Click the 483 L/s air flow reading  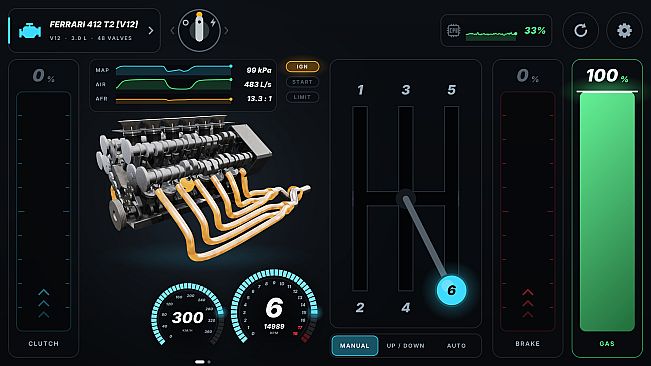[x=257, y=84]
